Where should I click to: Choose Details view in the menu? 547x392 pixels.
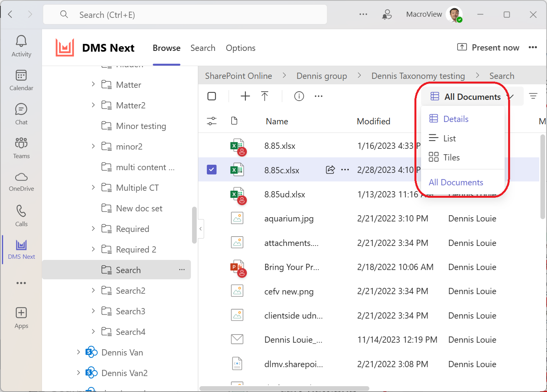click(463, 119)
